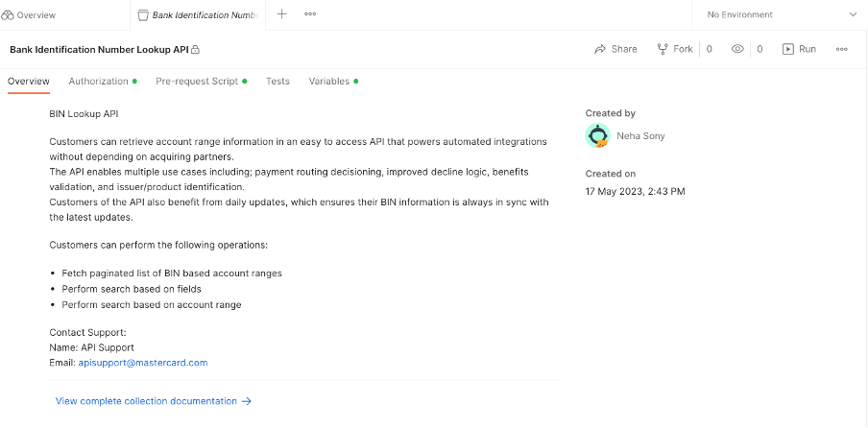The height and width of the screenshot is (428, 868).
Task: Open tab options three-dot menu
Action: click(310, 14)
